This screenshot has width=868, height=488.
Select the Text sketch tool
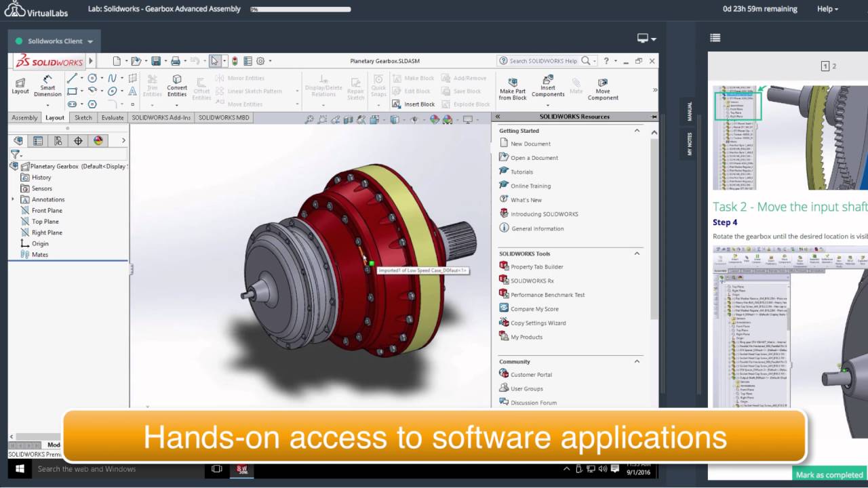[x=132, y=91]
